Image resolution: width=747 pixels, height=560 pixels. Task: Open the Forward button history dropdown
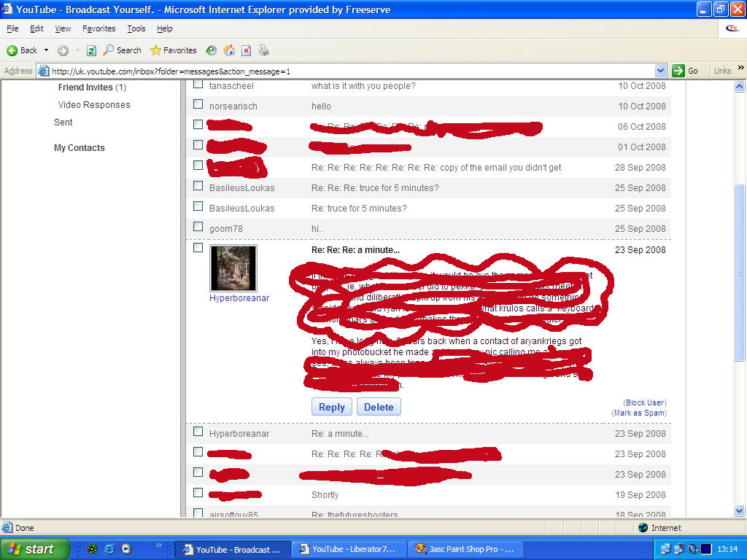(x=77, y=50)
